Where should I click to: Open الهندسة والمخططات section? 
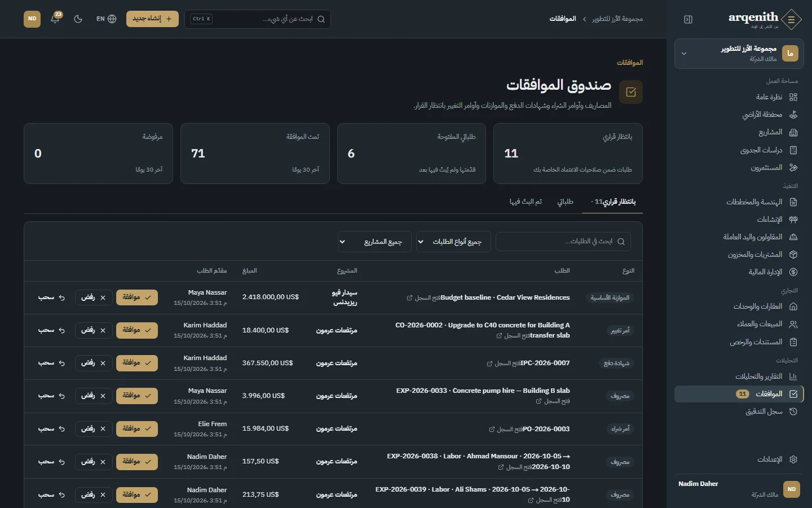click(x=739, y=202)
